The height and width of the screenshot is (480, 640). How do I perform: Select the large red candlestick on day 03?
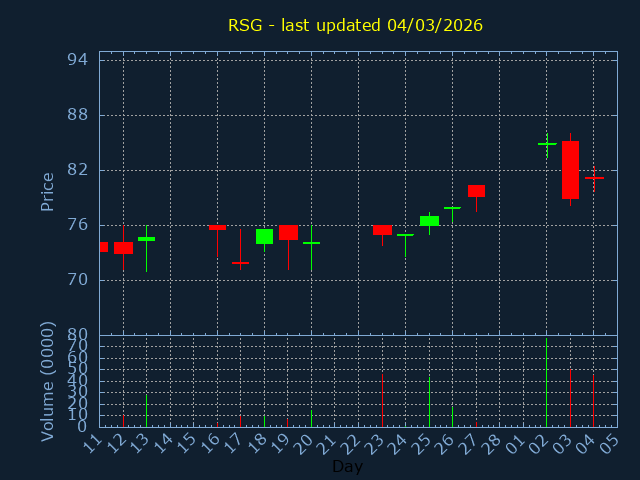click(570, 170)
